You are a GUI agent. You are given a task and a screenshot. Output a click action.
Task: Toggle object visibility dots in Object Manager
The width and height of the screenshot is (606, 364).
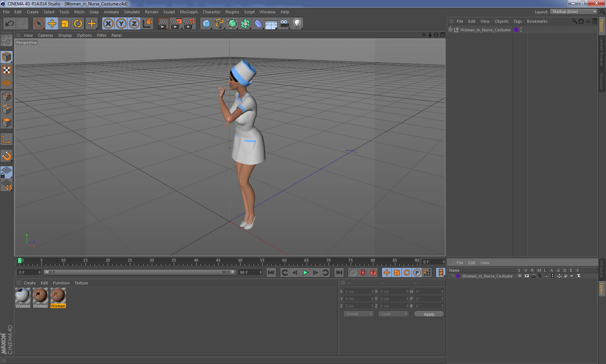click(x=521, y=30)
